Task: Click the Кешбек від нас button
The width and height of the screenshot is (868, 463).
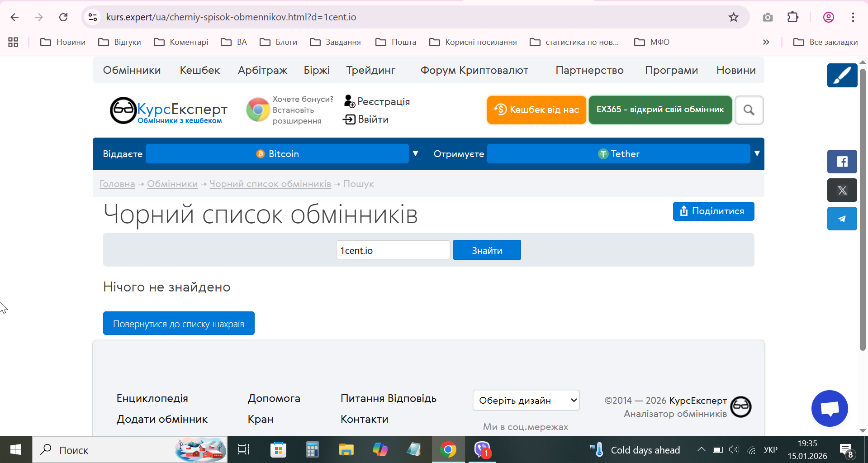Action: click(536, 110)
